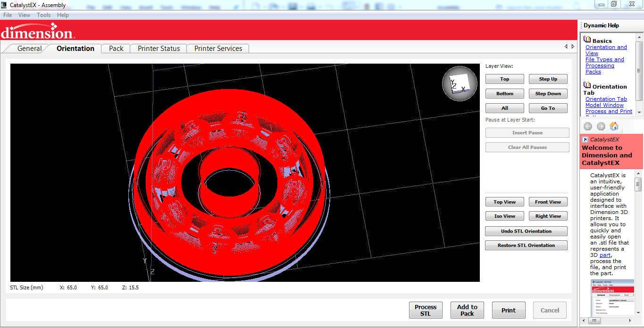Click 'Welcome to Dimension and CatalystEX' heading
Viewport: 644px width, 328px height.
[x=607, y=155]
